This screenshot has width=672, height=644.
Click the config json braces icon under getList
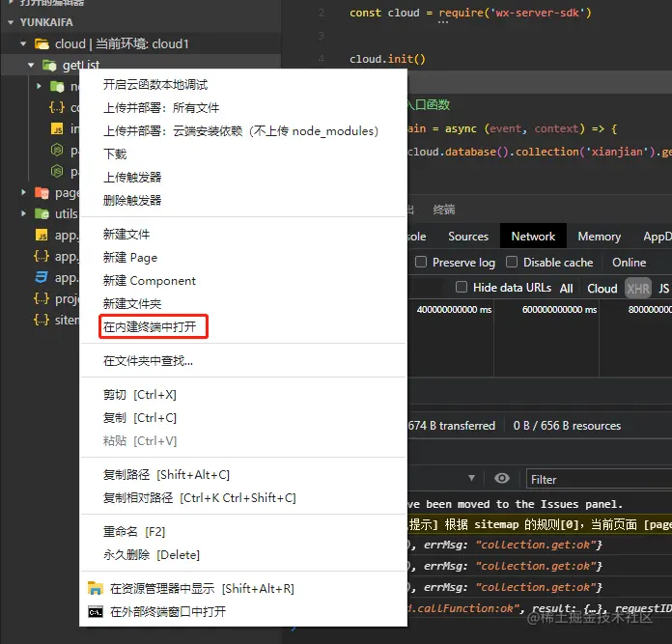pos(57,107)
